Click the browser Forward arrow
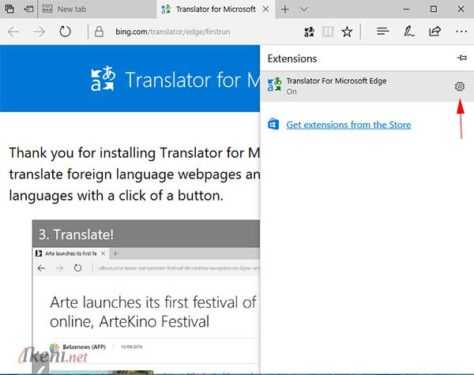The width and height of the screenshot is (474, 375). [x=39, y=32]
